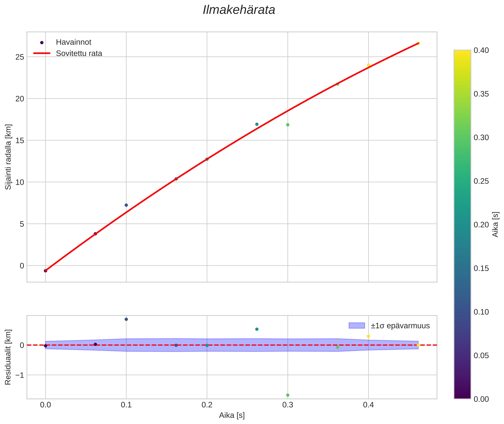The width and height of the screenshot is (504, 424).
Task: Click the teal residual point above band
Action: click(257, 329)
